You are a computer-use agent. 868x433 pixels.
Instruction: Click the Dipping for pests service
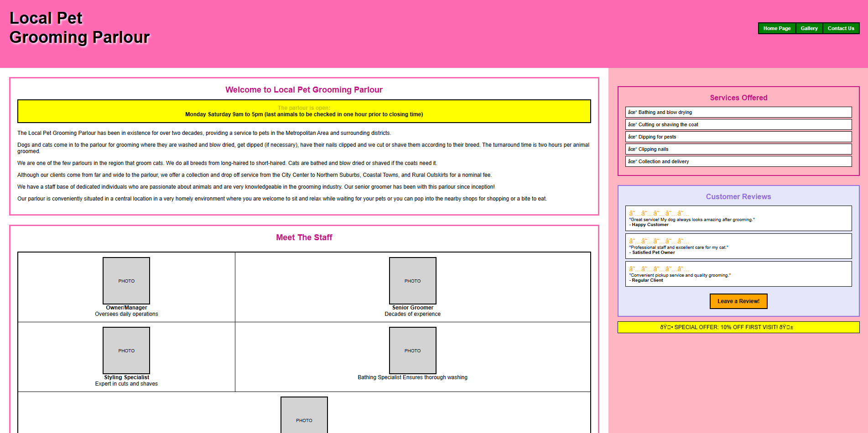[738, 137]
